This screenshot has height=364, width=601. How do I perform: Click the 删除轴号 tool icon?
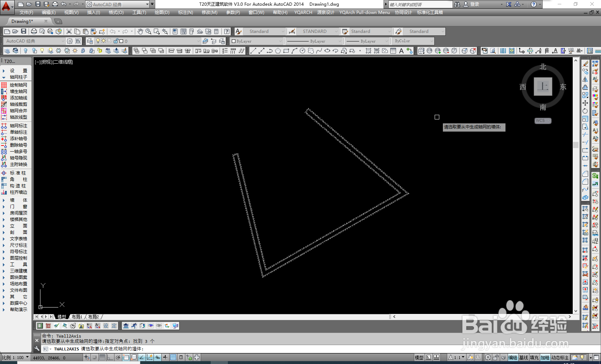click(4, 145)
